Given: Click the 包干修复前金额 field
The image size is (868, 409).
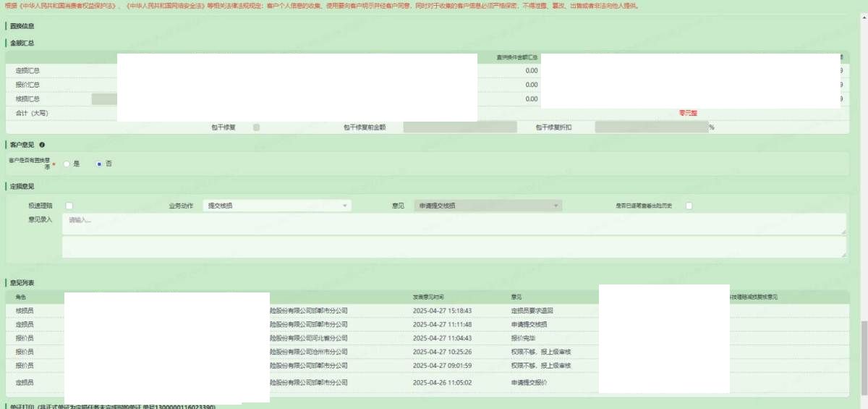Looking at the screenshot, I should click(x=460, y=127).
